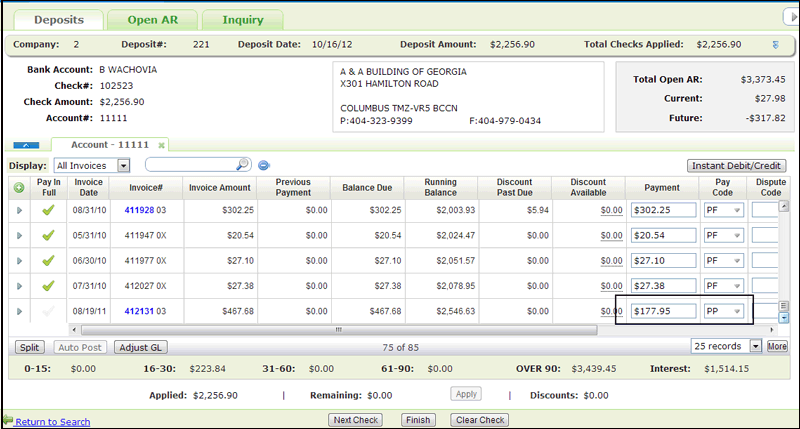The image size is (800, 429).
Task: Click in the invoice search field
Action: tap(191, 165)
